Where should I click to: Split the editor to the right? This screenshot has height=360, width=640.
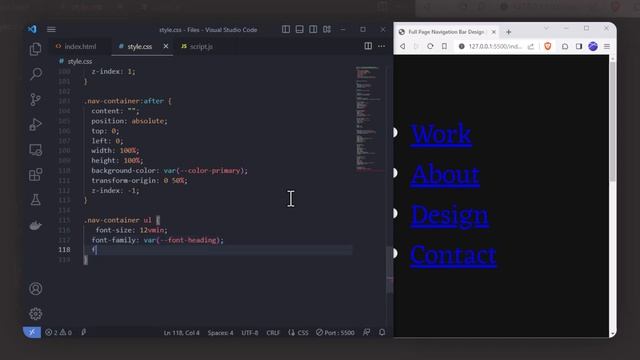point(368,46)
